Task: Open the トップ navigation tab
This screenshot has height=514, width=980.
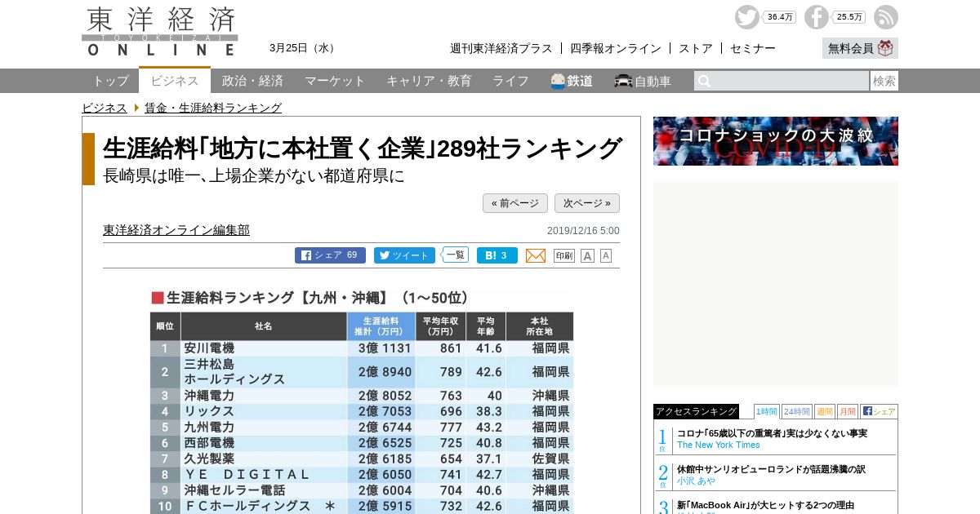Action: click(110, 81)
